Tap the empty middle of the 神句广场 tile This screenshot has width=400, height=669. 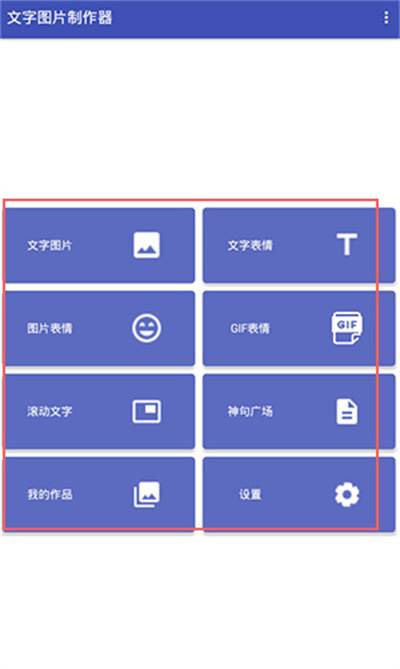tap(304, 411)
